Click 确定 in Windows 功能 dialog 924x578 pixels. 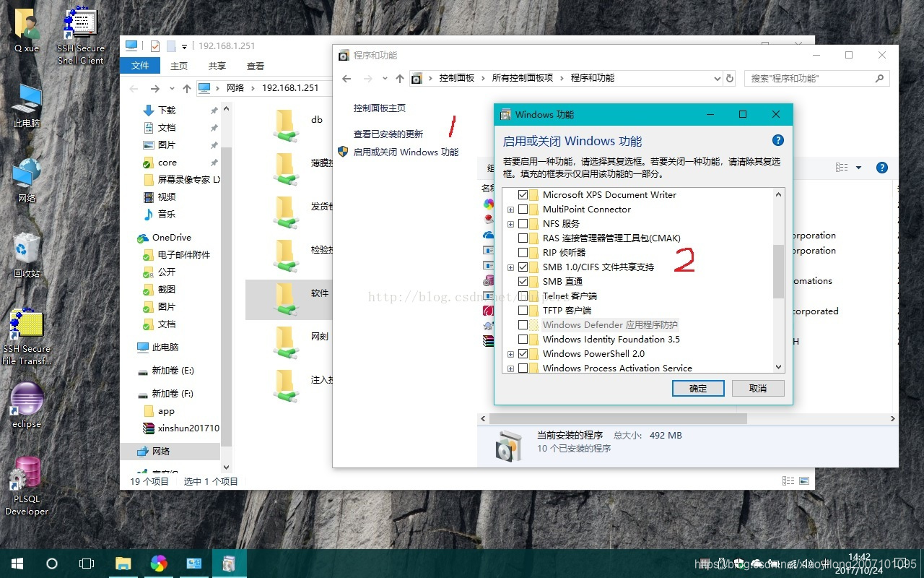pos(698,388)
